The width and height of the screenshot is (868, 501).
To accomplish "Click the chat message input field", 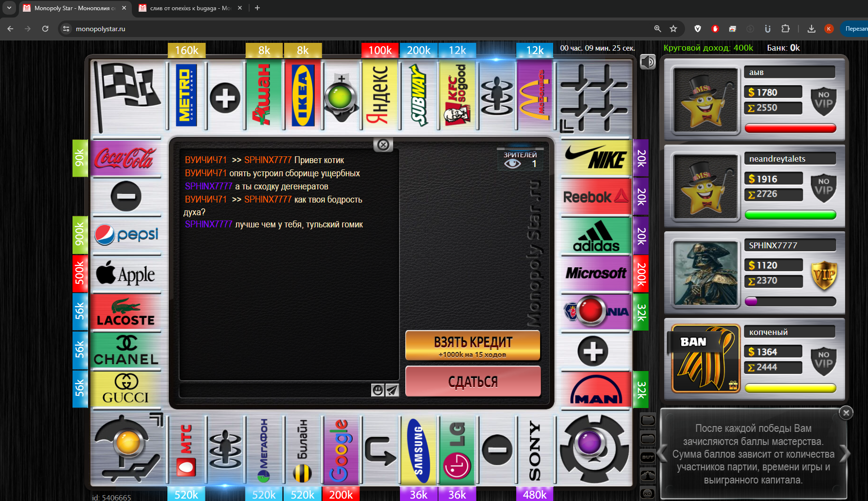I will (275, 390).
